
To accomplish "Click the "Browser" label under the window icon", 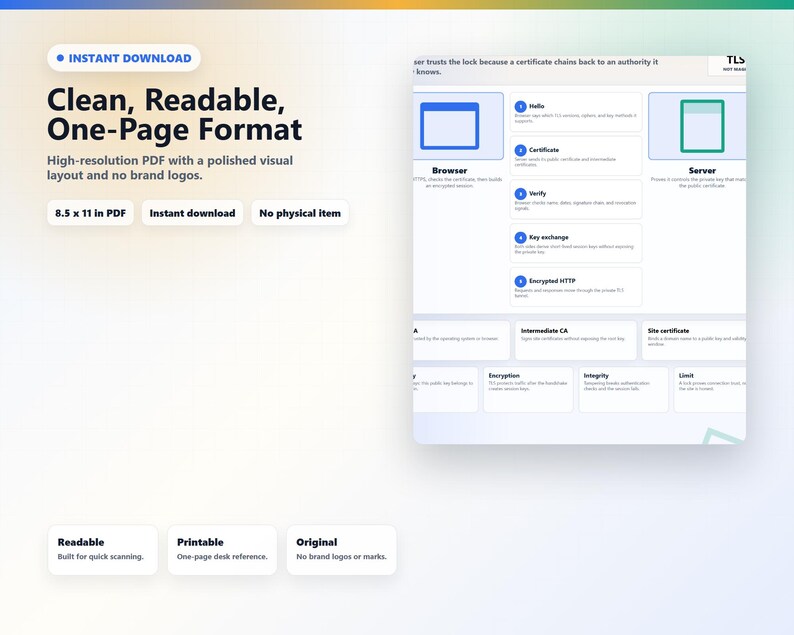I will pyautogui.click(x=450, y=171).
